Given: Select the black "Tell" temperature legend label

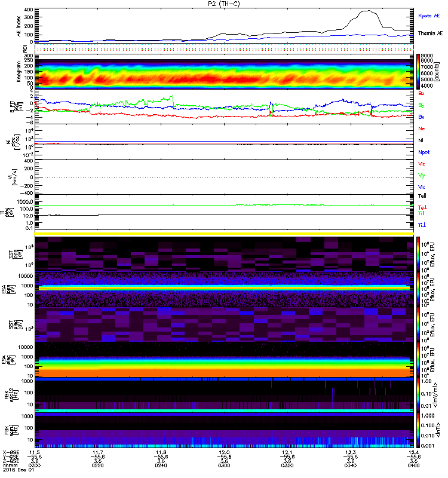Looking at the screenshot, I should pos(422,196).
